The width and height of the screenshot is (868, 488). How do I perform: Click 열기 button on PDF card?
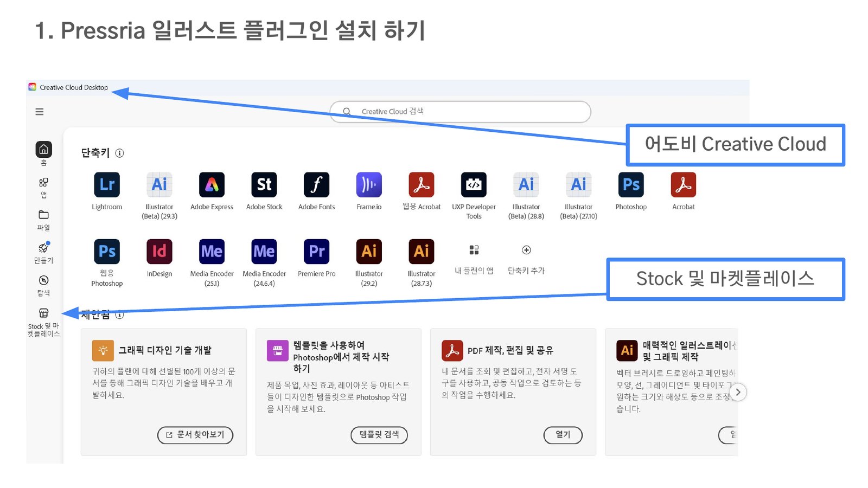[563, 435]
